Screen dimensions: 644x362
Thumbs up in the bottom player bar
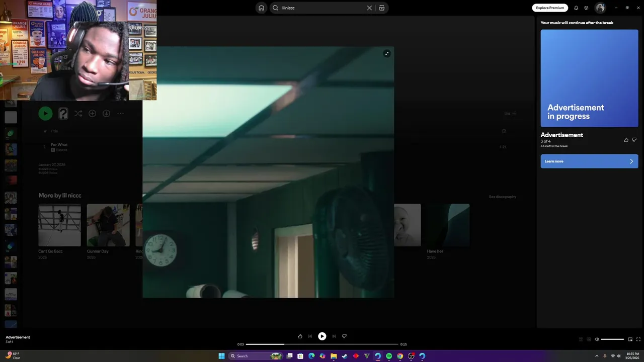pos(300,336)
